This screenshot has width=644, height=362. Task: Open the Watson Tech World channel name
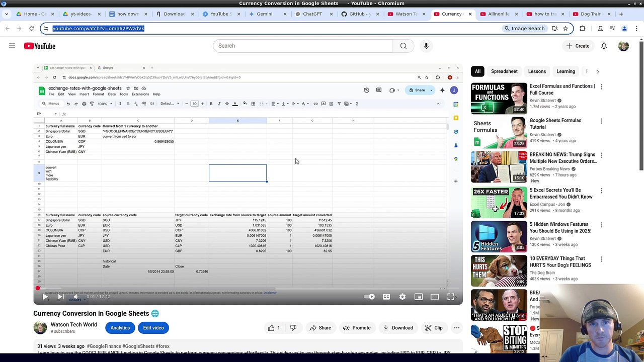(74, 325)
